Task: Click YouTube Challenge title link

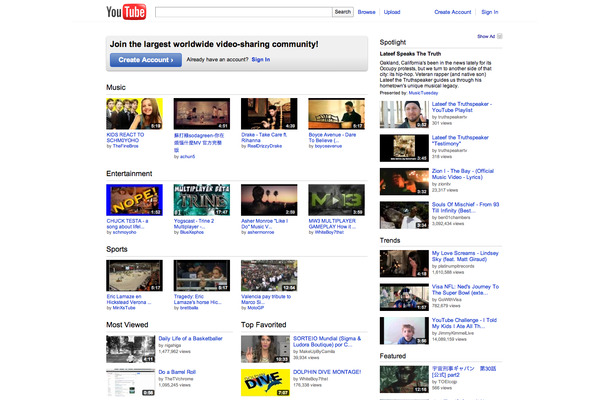Action: click(465, 323)
